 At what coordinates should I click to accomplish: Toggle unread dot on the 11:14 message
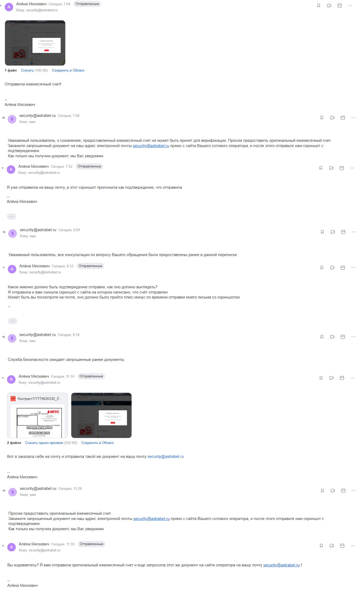[3, 378]
